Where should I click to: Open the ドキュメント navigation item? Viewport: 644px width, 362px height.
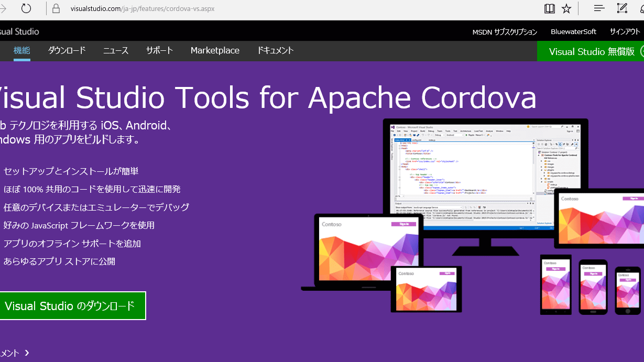[275, 51]
